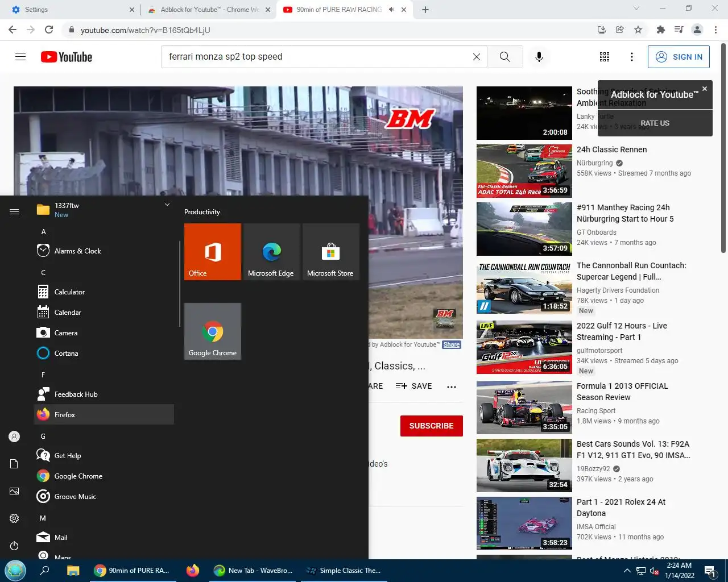
Task: Open the Microsoft Edge tile
Action: point(272,252)
